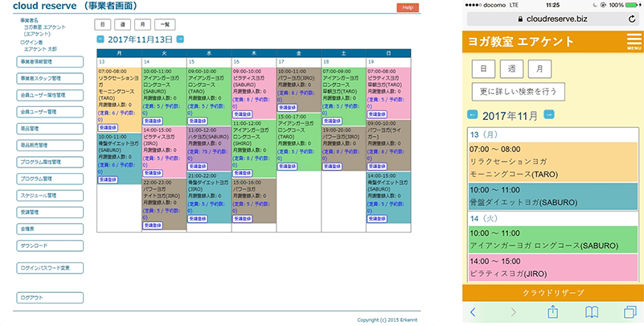Open プログラム管理 in sidebar
Viewport: 644px width, 326px height.
point(50,179)
